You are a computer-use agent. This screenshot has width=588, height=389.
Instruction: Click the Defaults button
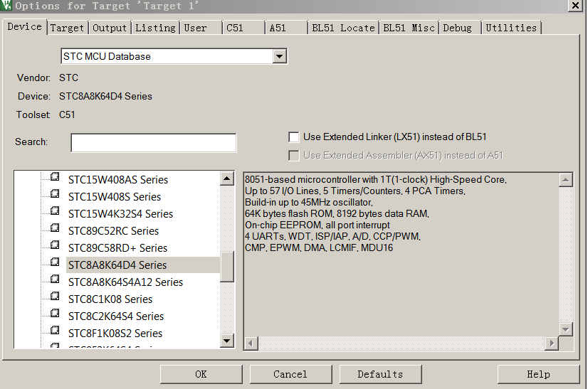click(x=380, y=374)
